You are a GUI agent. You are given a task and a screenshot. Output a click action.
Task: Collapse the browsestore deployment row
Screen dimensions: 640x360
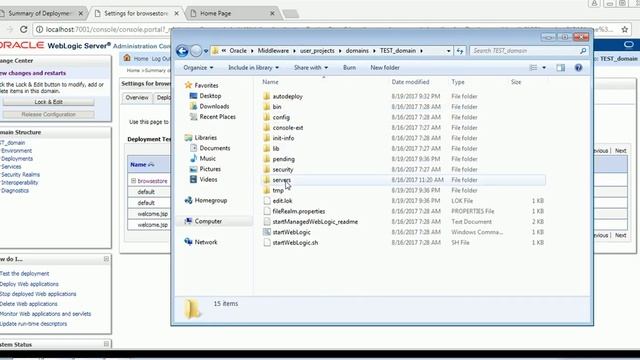coord(133,180)
